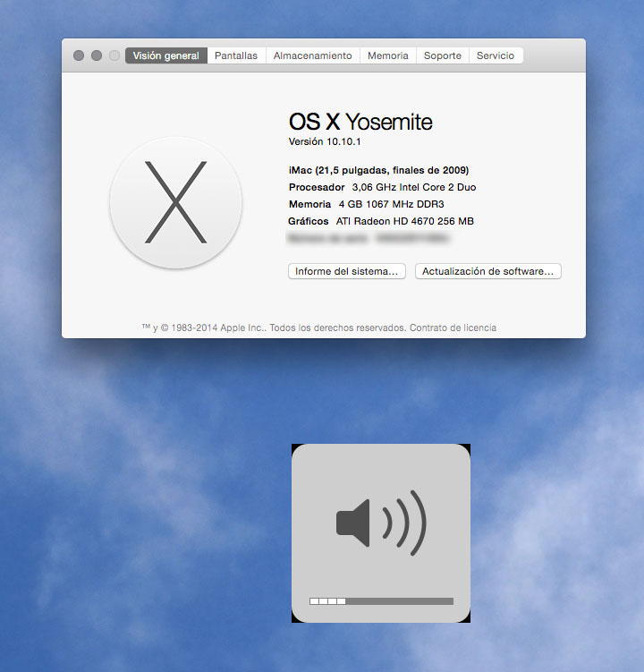Click the Memoria 4 GB 1067 MHz line
The height and width of the screenshot is (672, 644).
[x=367, y=204]
